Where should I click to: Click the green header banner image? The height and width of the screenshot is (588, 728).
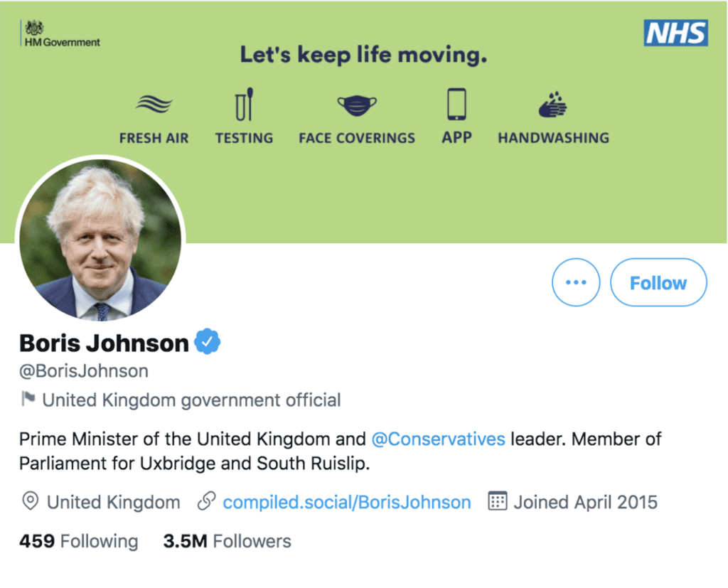coord(427,192)
